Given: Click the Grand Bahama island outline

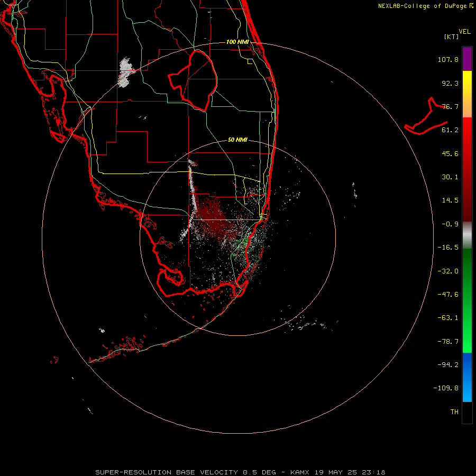Looking at the screenshot, I should click(426, 117).
